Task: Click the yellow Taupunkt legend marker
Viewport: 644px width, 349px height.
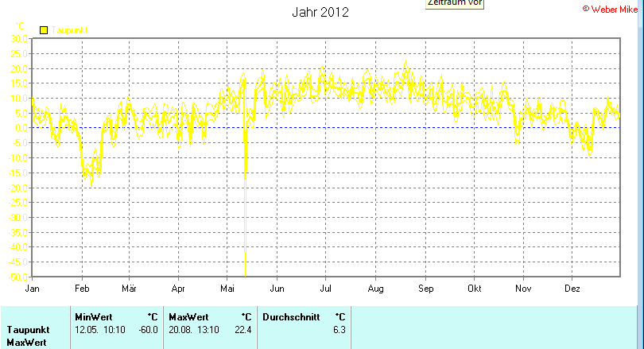Action: point(44,30)
